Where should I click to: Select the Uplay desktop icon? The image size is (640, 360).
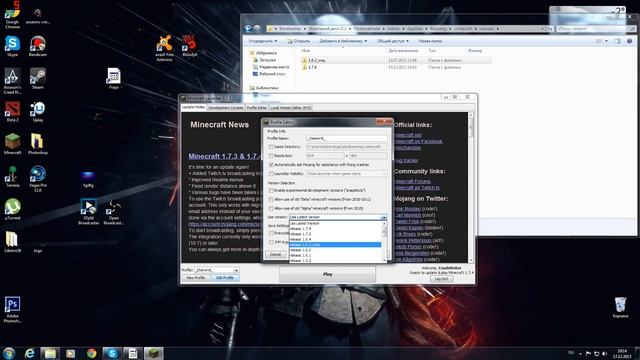38,111
